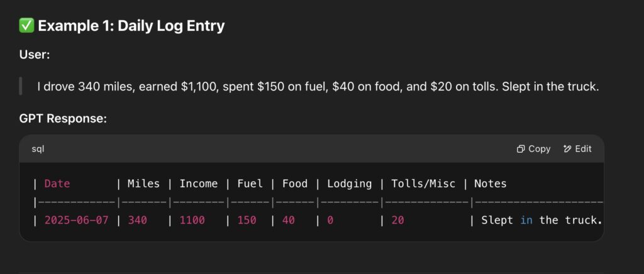Click the Copy button label
This screenshot has width=644, height=274.
[539, 149]
